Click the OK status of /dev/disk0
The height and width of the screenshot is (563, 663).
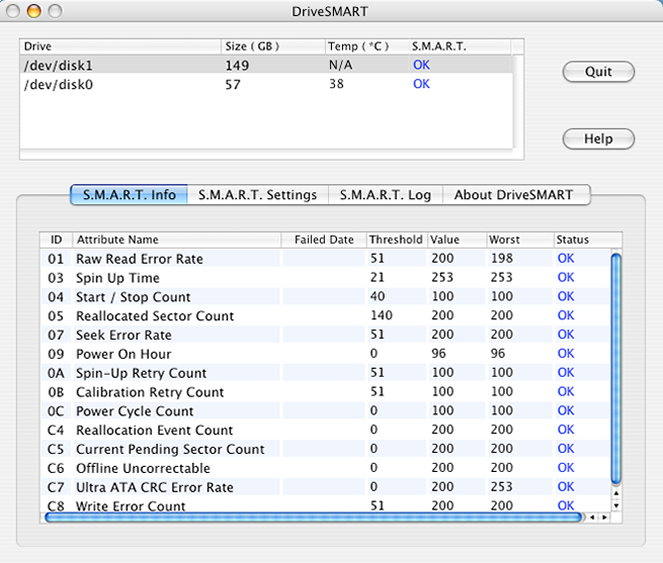tap(421, 84)
